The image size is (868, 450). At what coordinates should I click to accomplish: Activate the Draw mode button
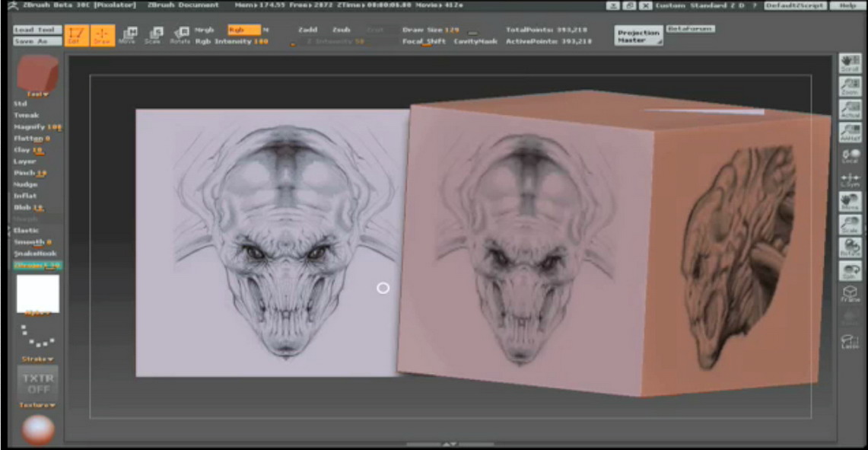[x=103, y=35]
